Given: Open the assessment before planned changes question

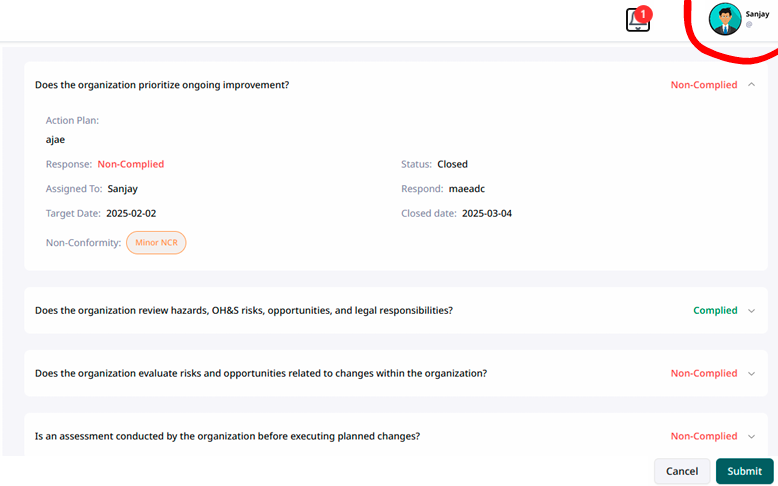Looking at the screenshot, I should [227, 437].
